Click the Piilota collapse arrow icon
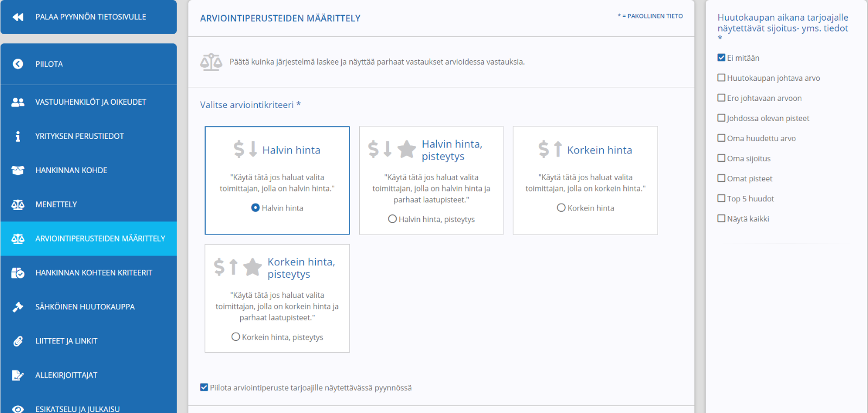 coord(18,64)
